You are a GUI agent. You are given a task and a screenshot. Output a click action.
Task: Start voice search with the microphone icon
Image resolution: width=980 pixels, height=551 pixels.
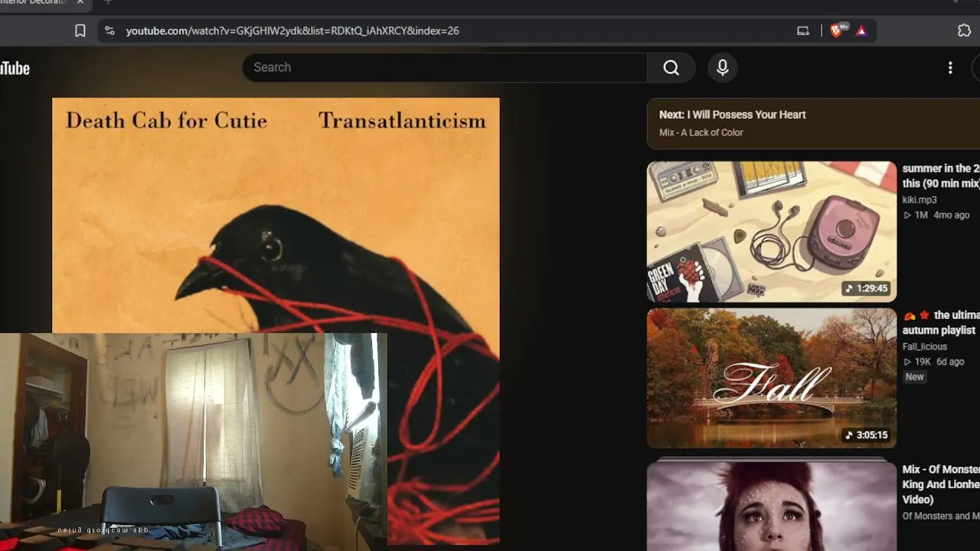pos(722,67)
